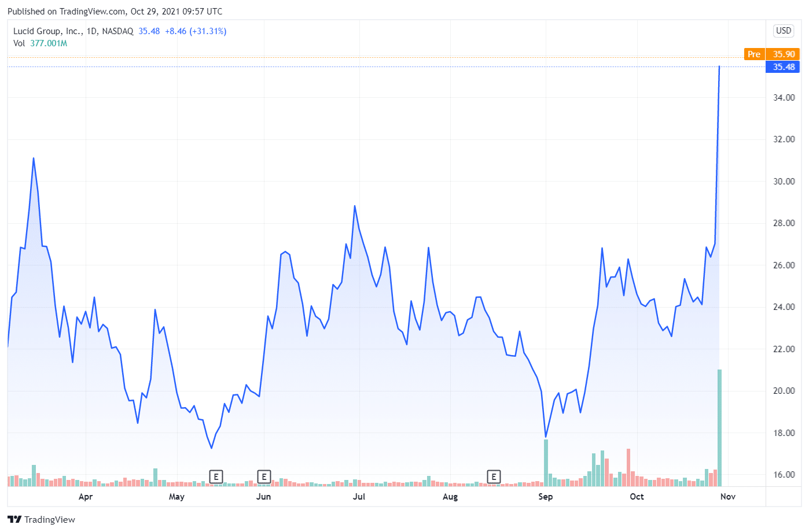Click the orange Pre pre-market label
The height and width of the screenshot is (532, 809).
754,54
